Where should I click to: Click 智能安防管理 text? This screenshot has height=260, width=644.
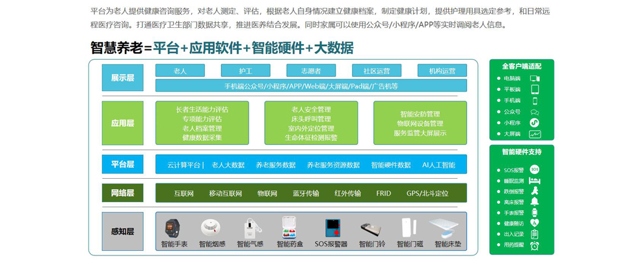pos(420,114)
